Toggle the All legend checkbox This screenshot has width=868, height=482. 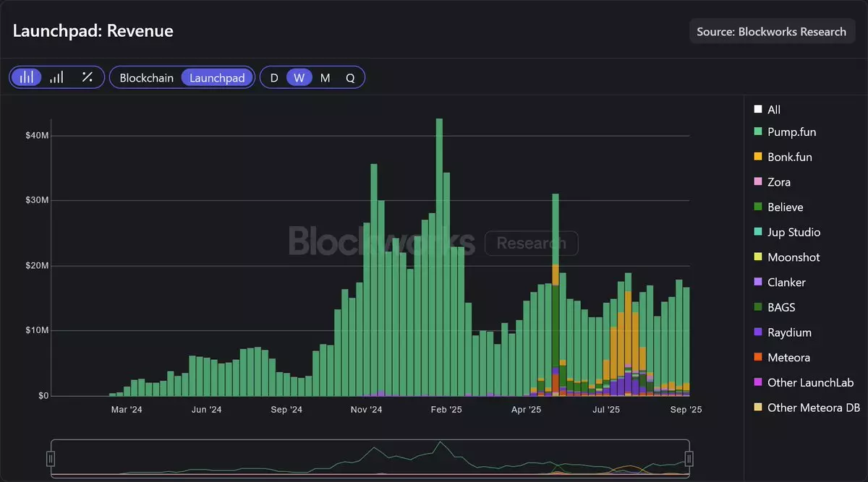point(758,110)
